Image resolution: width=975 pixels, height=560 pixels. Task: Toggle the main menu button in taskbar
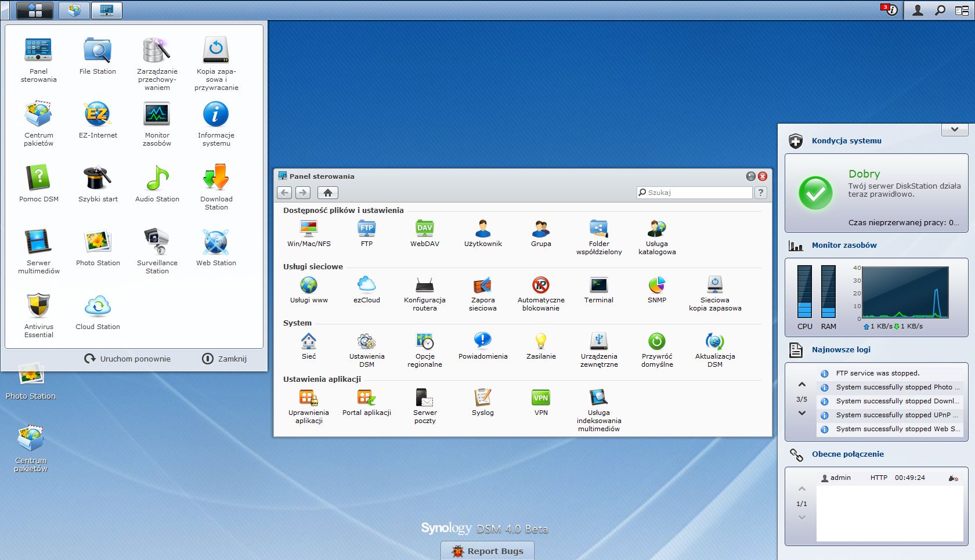pos(35,10)
